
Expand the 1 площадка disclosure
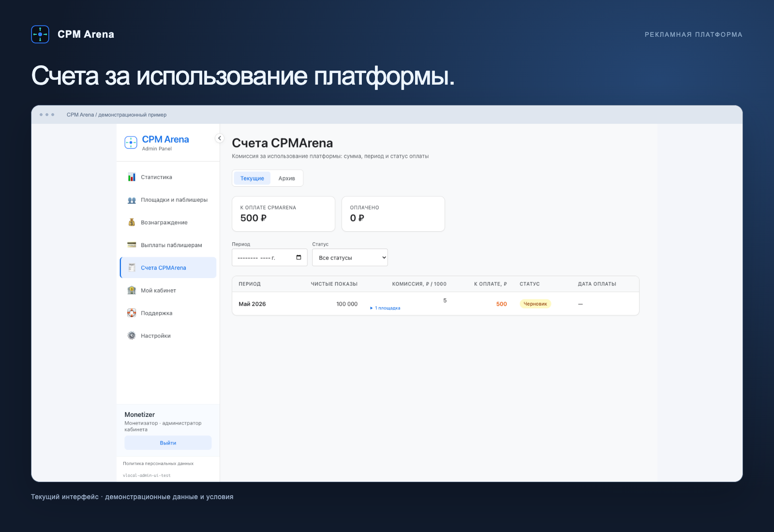pyautogui.click(x=385, y=308)
